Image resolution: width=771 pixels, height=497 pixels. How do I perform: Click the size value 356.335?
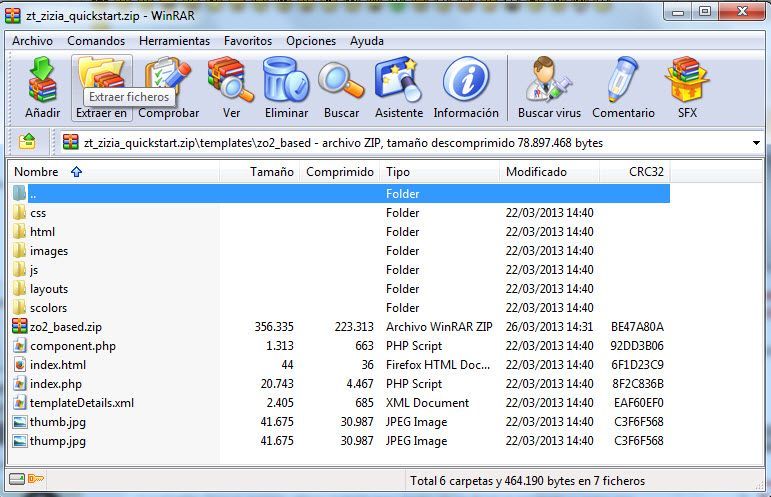274,327
